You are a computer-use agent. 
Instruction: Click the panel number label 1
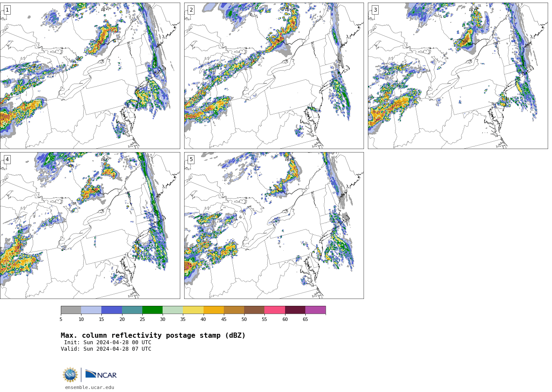7,10
